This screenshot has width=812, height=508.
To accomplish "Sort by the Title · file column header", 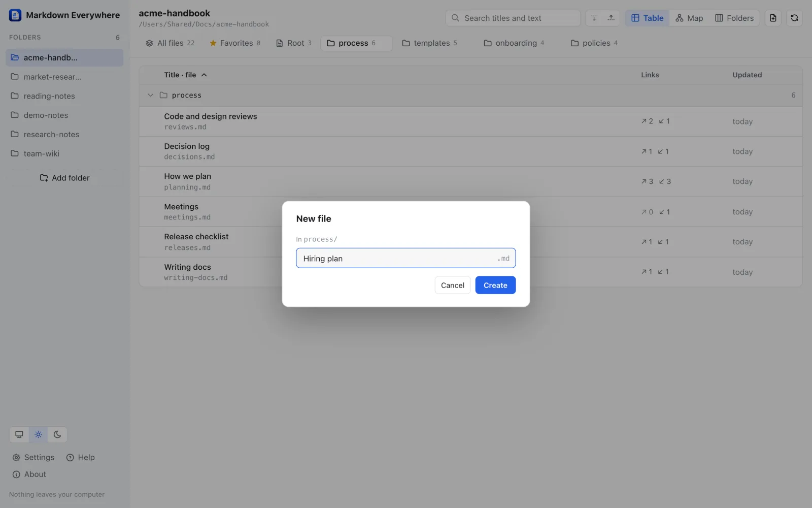I will pos(185,75).
